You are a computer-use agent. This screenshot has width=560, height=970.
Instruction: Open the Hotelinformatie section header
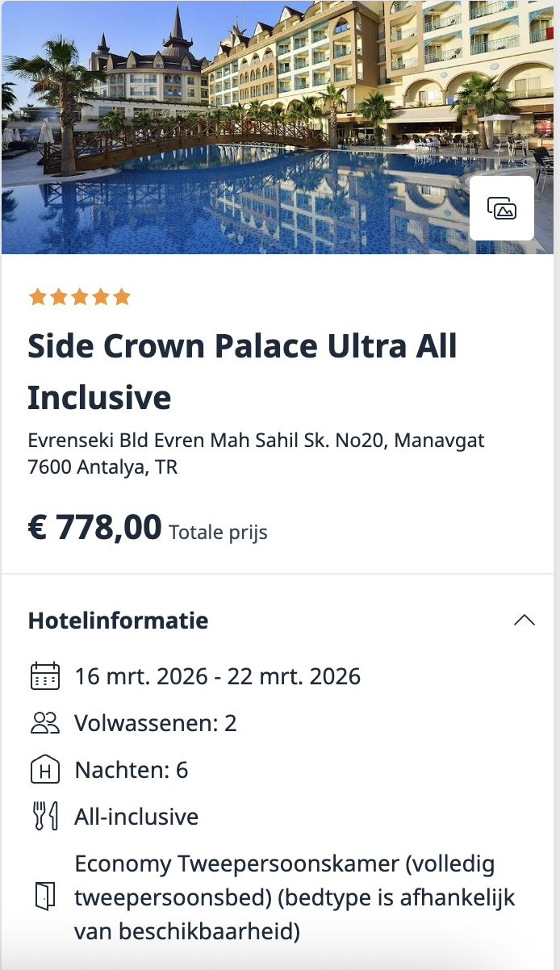point(118,620)
